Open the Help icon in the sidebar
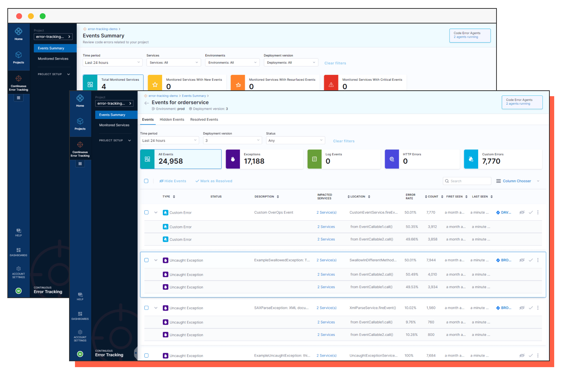The width and height of the screenshot is (588, 373). [80, 296]
